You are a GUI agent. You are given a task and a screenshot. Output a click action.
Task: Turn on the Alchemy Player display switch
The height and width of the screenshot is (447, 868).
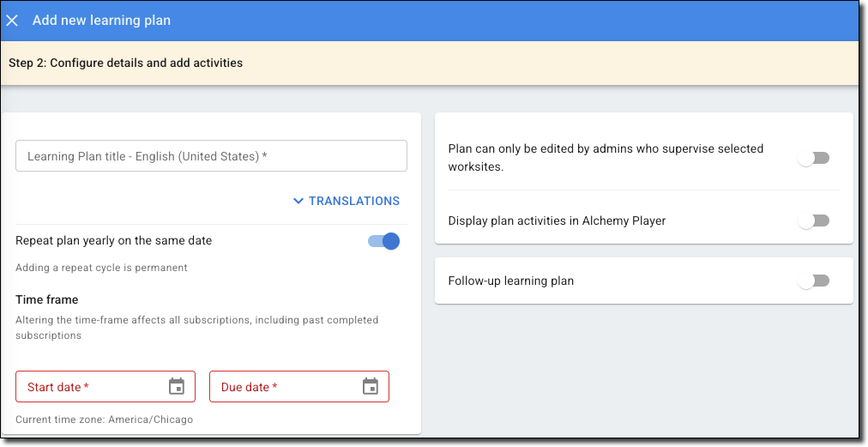813,220
